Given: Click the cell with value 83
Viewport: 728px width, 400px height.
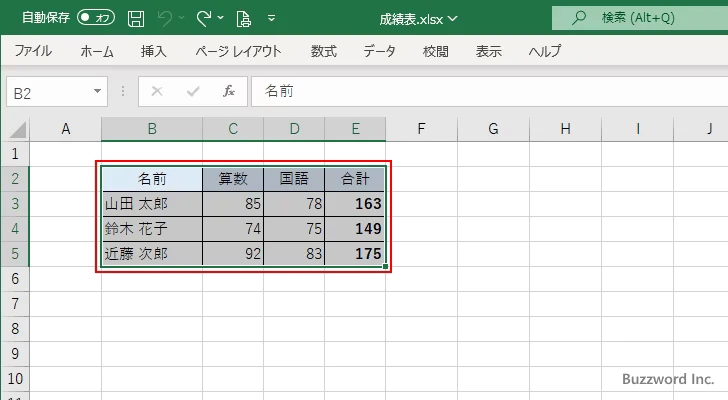Looking at the screenshot, I should tap(294, 254).
